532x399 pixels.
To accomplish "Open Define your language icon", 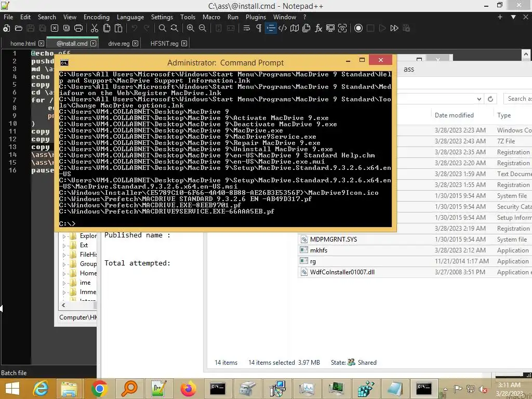I will (x=282, y=28).
